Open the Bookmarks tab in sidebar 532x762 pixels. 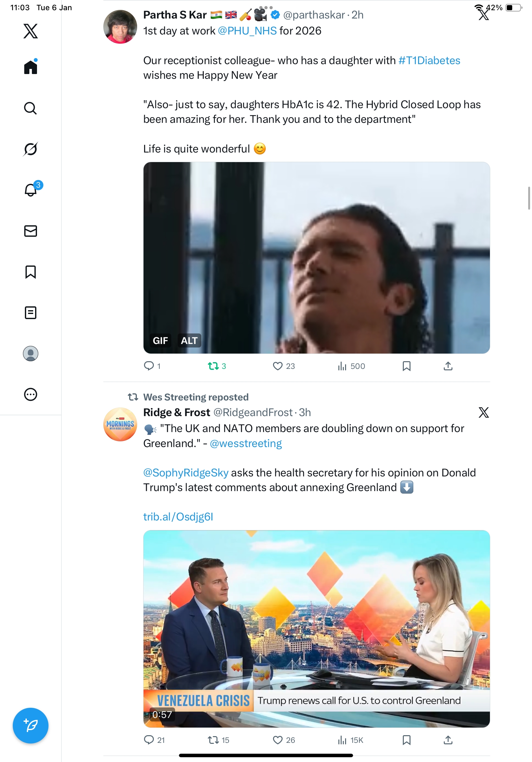(31, 272)
